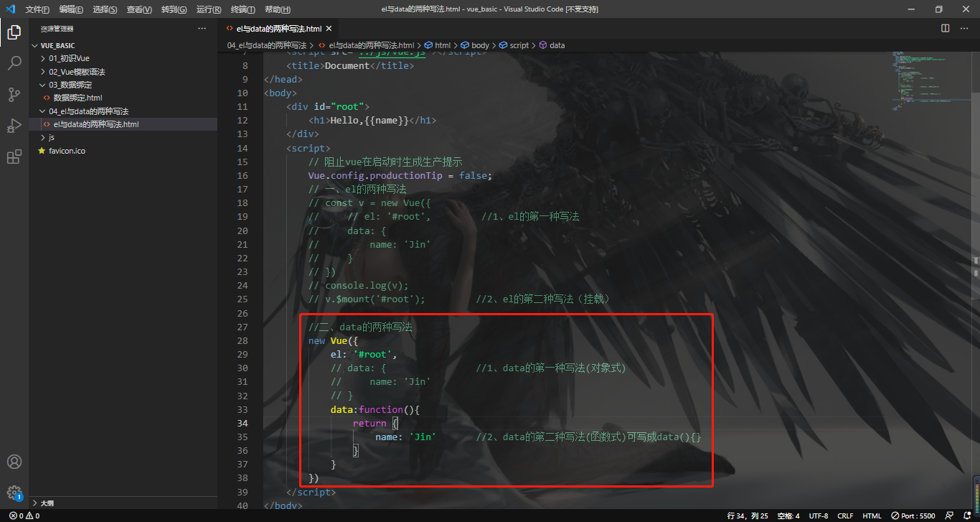Screen dimensions: 980x522
Task: Open the Search view in activity bar
Action: click(x=14, y=63)
